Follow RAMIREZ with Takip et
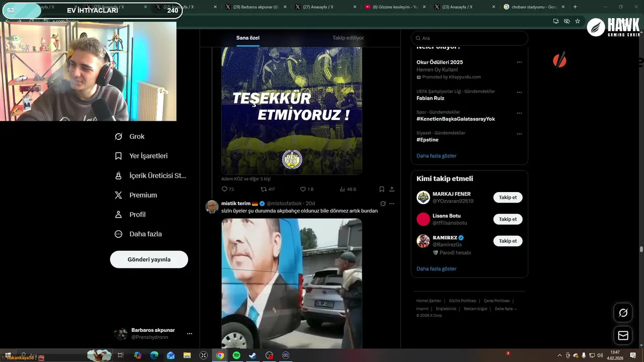The height and width of the screenshot is (362, 644). pyautogui.click(x=508, y=241)
